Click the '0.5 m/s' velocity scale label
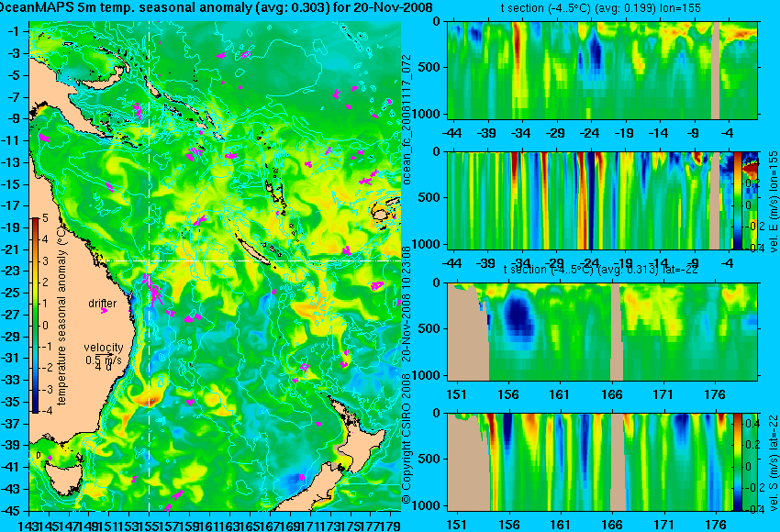Screen dimensions: 780x532 (103, 359)
